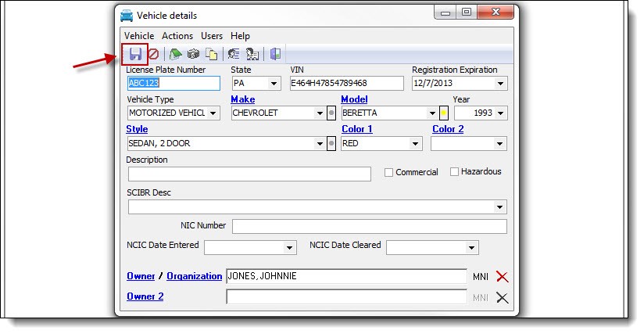Click the black X beside Owner 2
644x334 pixels.
point(502,297)
